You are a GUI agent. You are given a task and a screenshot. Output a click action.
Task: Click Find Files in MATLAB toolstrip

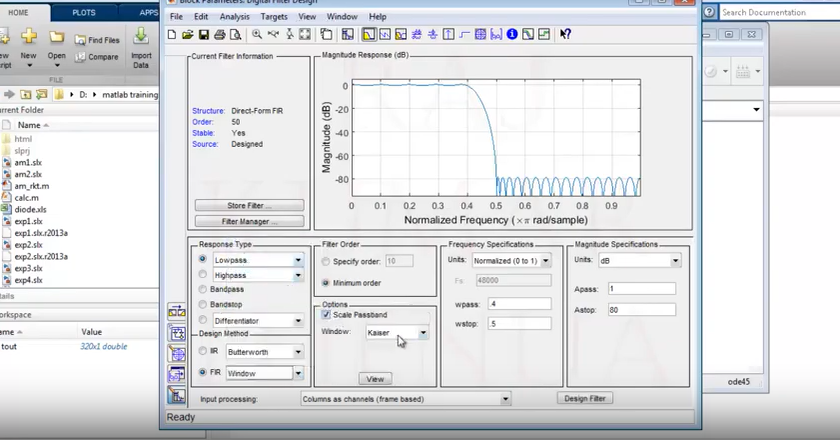pos(97,40)
